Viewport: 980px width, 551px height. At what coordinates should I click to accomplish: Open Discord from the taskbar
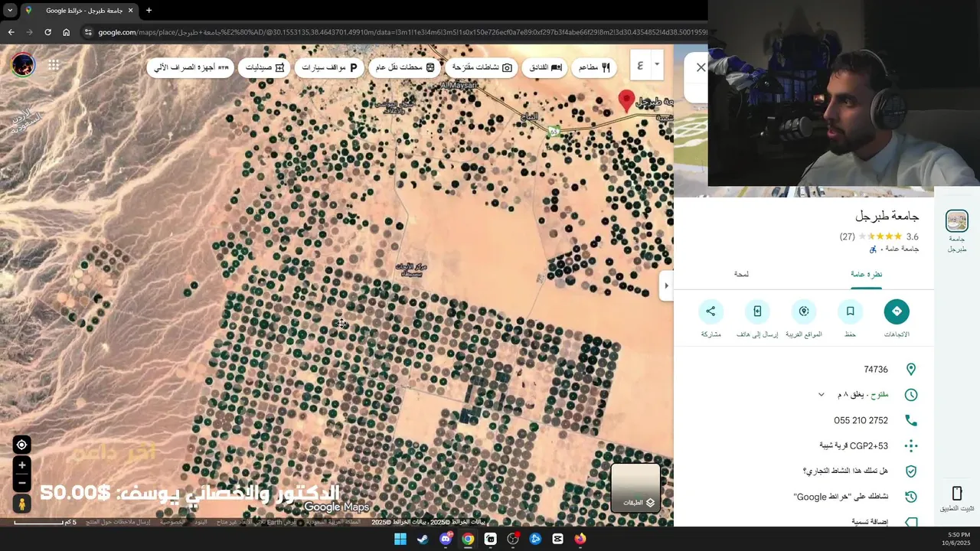[446, 539]
